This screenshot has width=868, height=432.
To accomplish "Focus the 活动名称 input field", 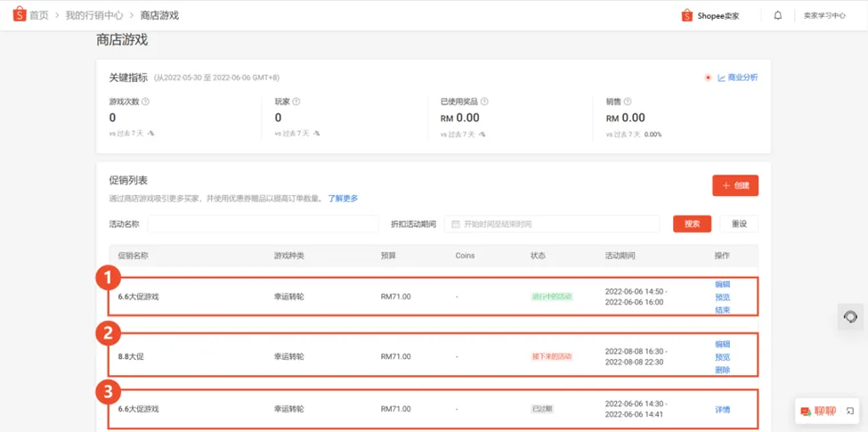I will (263, 224).
